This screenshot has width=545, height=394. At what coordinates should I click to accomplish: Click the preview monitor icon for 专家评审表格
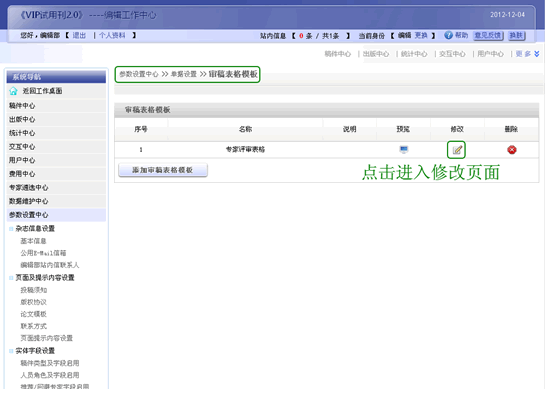(x=403, y=149)
